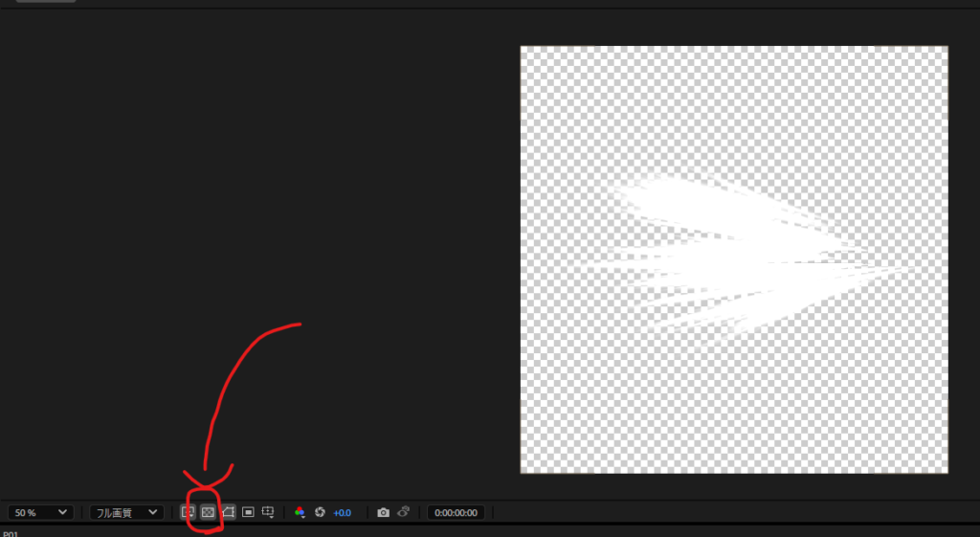Click the Fast Previews icon
The width and height of the screenshot is (980, 537).
point(189,512)
